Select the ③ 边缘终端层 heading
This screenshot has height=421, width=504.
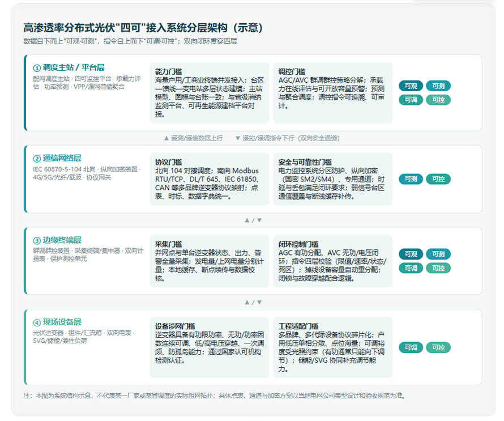57,240
